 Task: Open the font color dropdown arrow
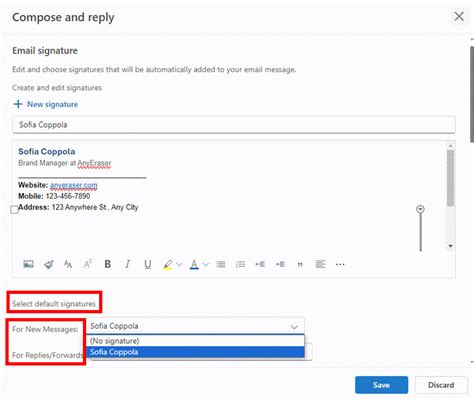pyautogui.click(x=206, y=265)
